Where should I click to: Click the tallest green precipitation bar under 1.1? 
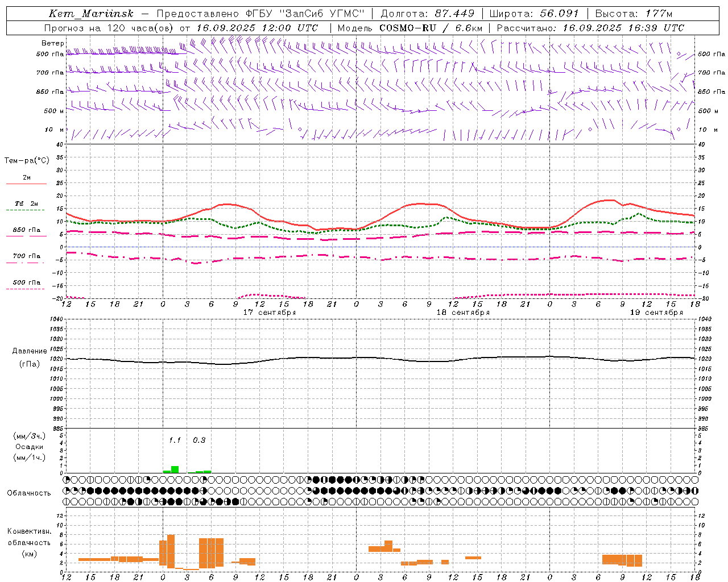tap(175, 469)
